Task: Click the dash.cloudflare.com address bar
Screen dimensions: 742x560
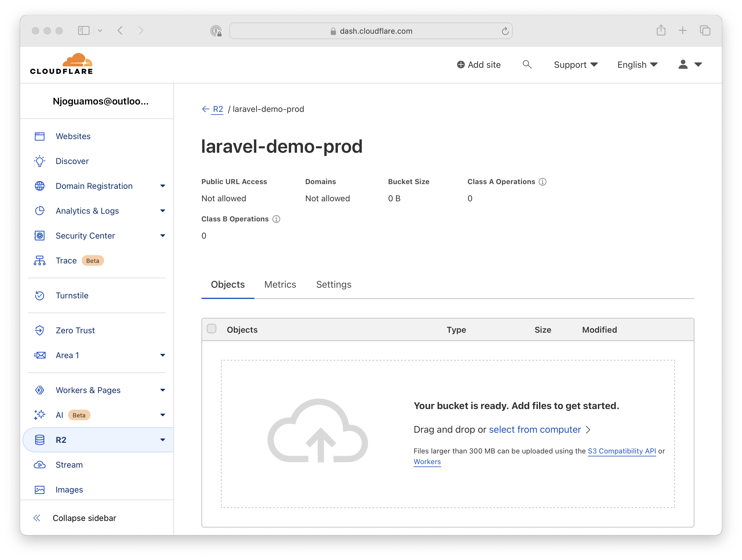Action: tap(371, 31)
